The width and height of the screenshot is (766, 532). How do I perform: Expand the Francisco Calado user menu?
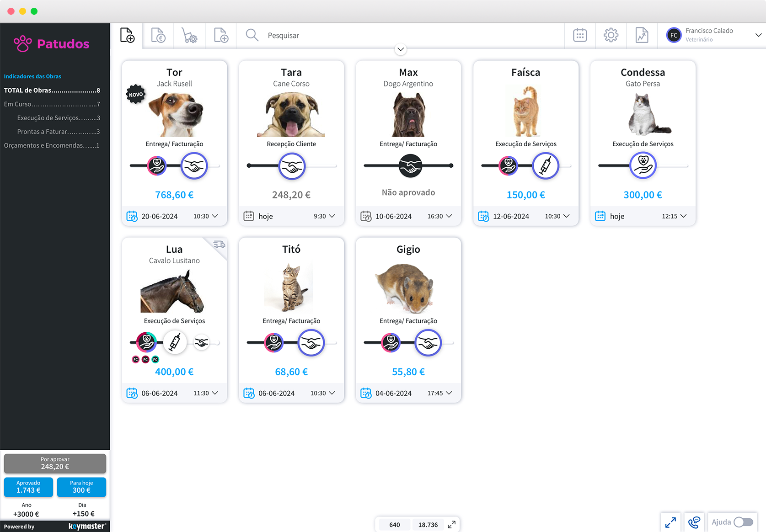click(x=758, y=35)
